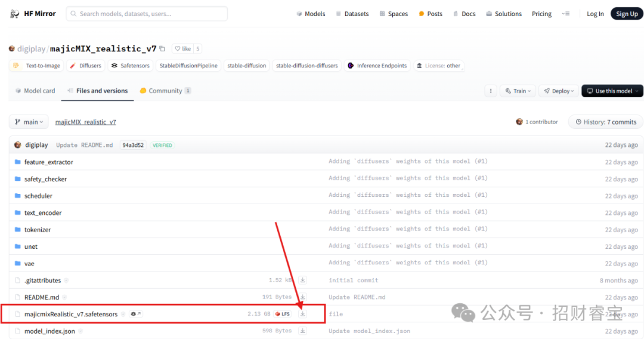Open the Community tab
644x339 pixels.
click(165, 91)
